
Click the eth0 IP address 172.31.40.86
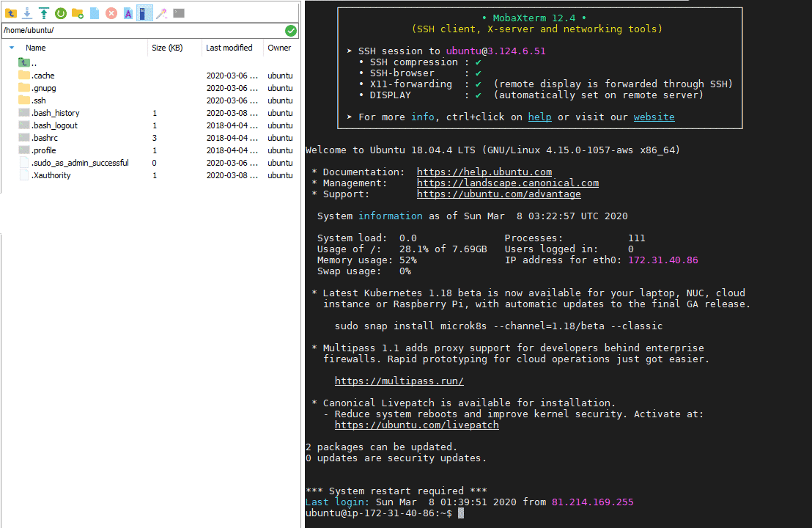662,260
